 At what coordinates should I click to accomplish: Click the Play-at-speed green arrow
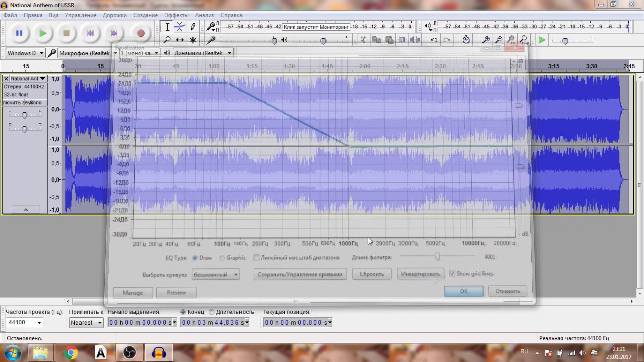click(542, 40)
